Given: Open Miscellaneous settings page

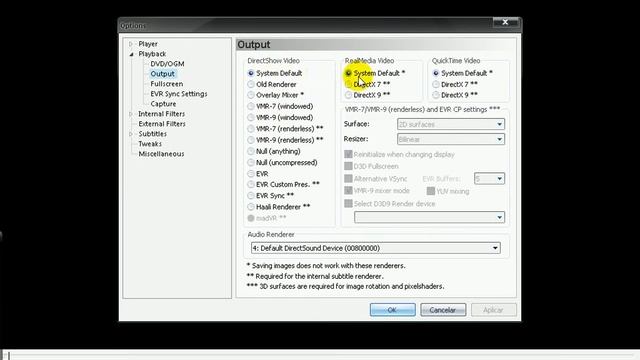Looking at the screenshot, I should [x=161, y=154].
